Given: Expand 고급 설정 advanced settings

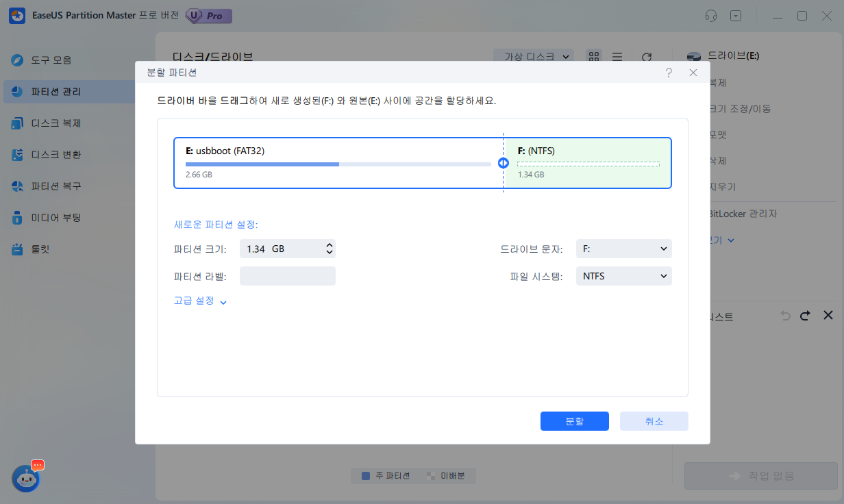Looking at the screenshot, I should pos(200,301).
